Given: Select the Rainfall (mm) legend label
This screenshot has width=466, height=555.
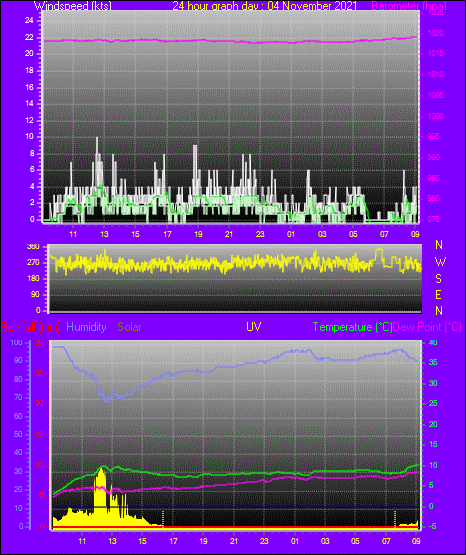Looking at the screenshot, I should (x=31, y=327).
